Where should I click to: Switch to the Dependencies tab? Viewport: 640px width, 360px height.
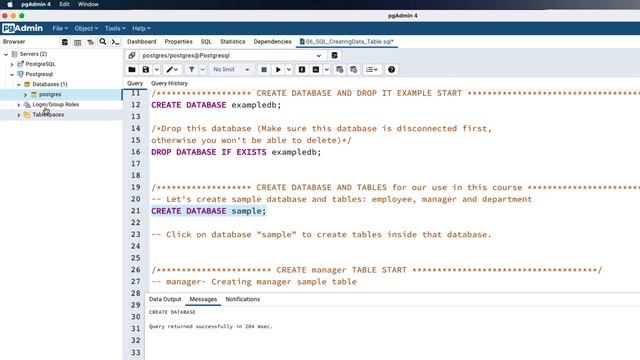pyautogui.click(x=272, y=42)
